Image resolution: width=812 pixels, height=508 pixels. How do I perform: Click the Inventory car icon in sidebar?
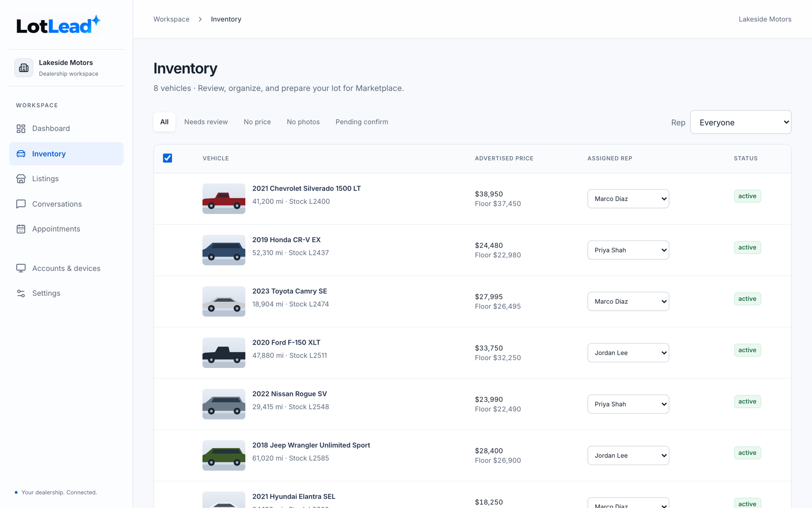[21, 154]
